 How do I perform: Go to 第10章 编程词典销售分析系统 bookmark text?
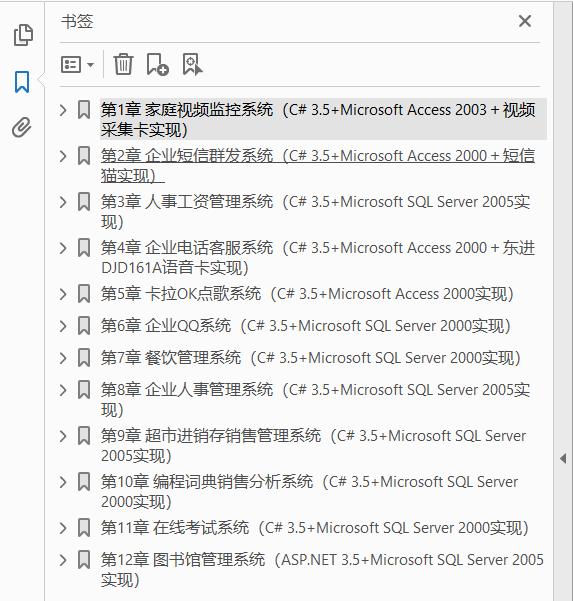(x=310, y=491)
